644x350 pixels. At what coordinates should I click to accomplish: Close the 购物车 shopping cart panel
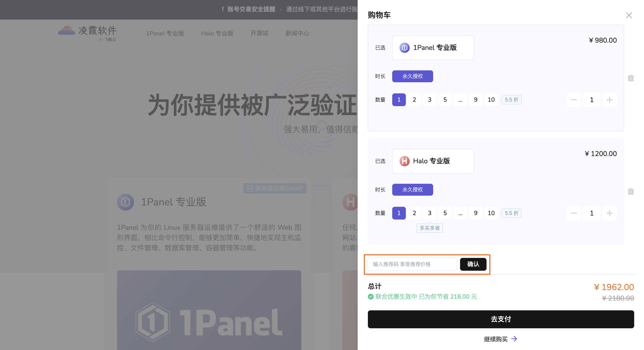(629, 15)
